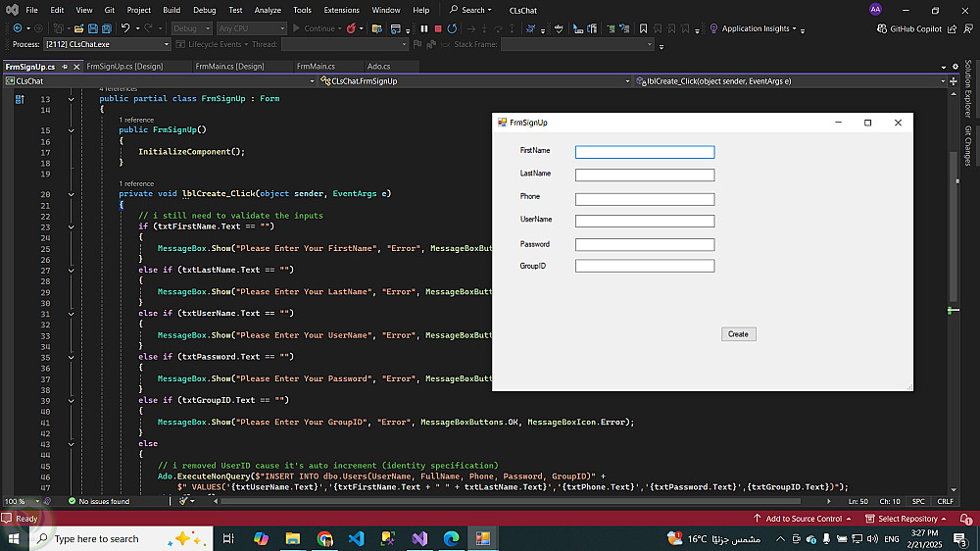
Task: Click Add to Source Control in status bar
Action: pyautogui.click(x=804, y=519)
